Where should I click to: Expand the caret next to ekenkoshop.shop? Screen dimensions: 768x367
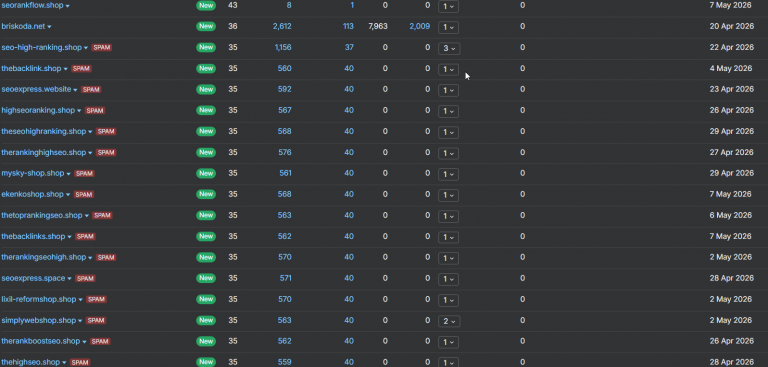pyautogui.click(x=68, y=195)
